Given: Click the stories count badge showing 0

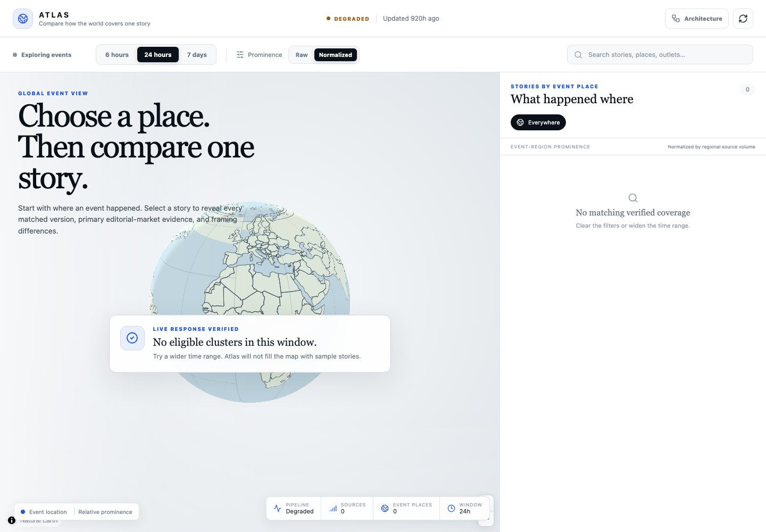Looking at the screenshot, I should [x=747, y=89].
